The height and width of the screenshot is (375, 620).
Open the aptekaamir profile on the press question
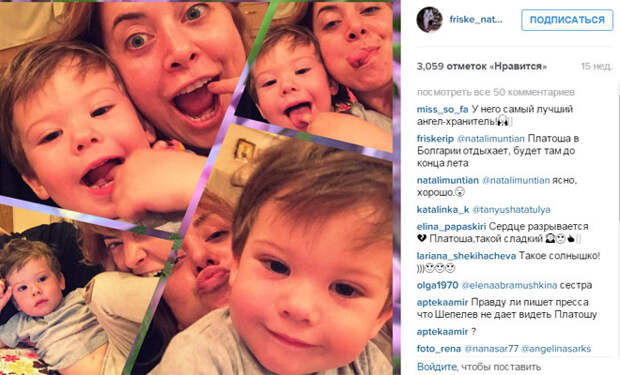pos(442,303)
